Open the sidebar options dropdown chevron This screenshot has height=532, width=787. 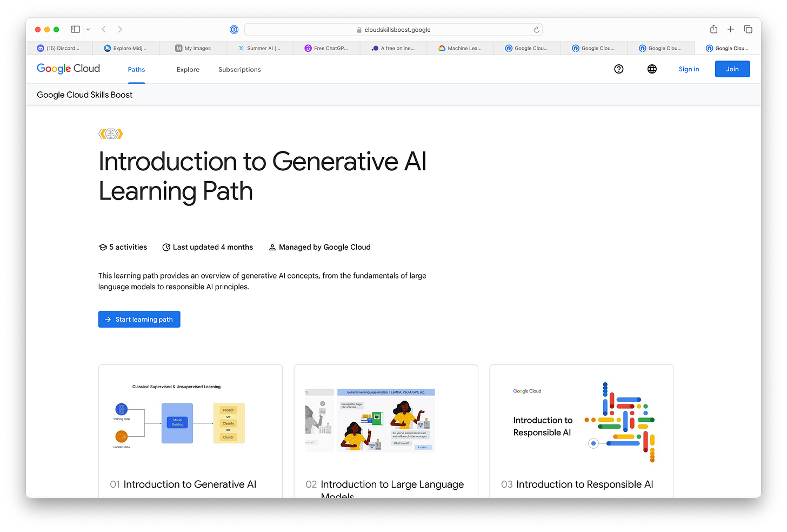point(88,29)
